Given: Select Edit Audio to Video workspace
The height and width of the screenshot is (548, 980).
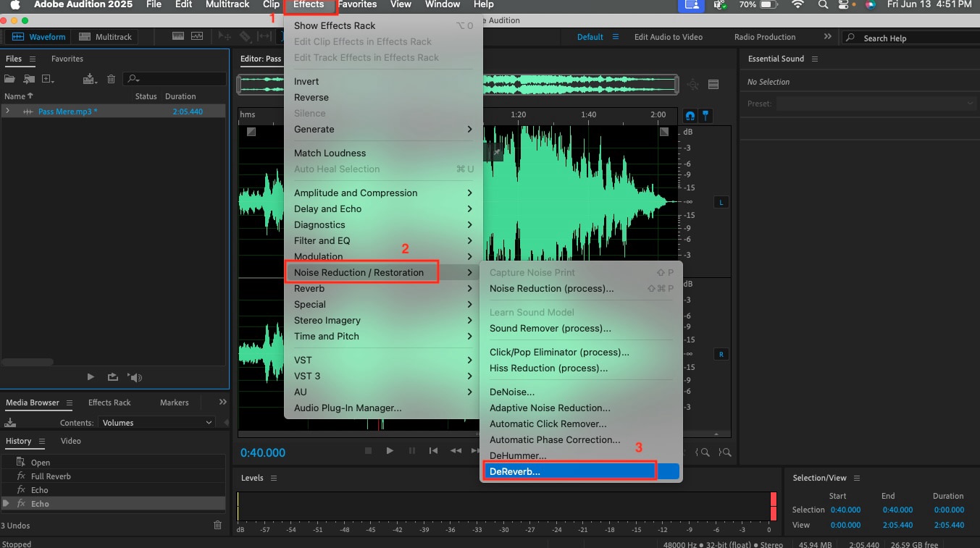Looking at the screenshot, I should (669, 37).
